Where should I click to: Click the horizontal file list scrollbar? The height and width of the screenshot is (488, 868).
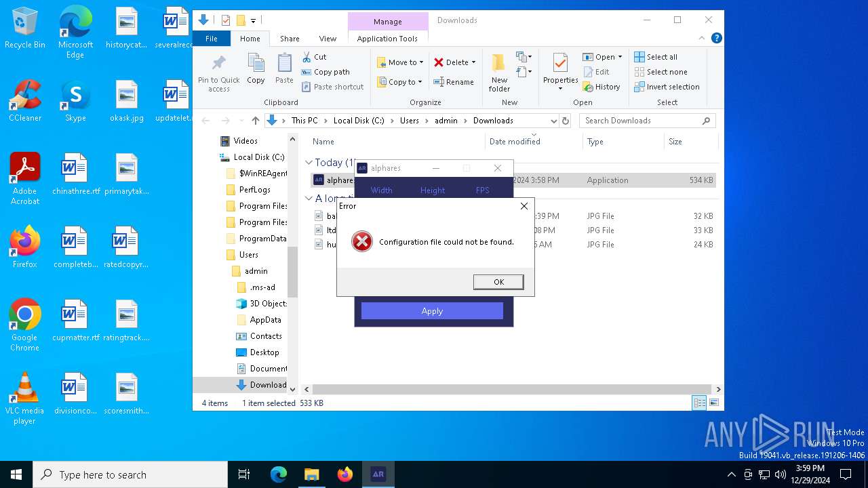(512, 389)
